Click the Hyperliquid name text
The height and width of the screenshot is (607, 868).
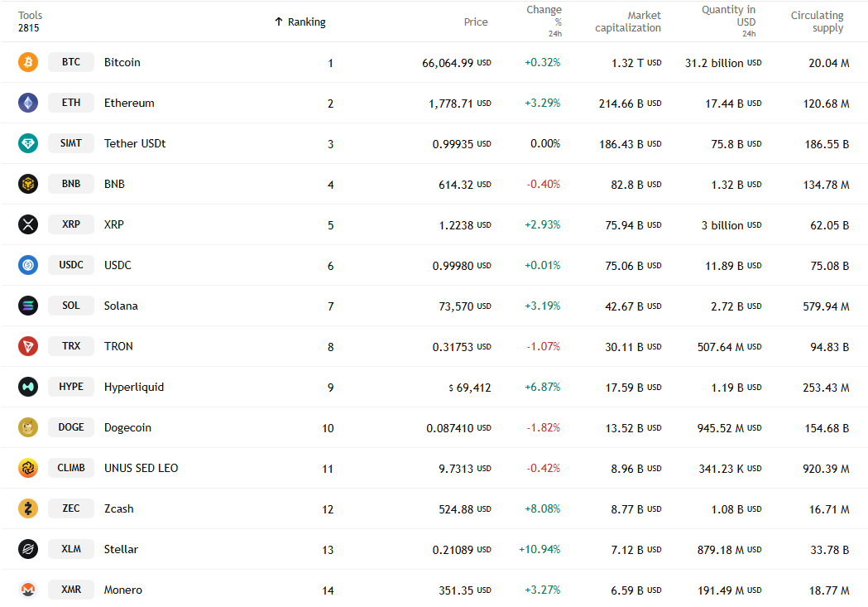click(x=134, y=387)
